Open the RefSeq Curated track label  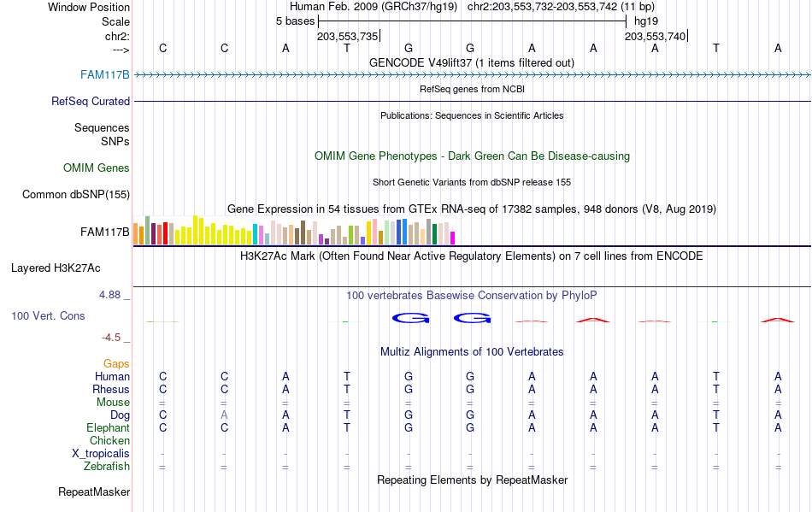tap(90, 102)
